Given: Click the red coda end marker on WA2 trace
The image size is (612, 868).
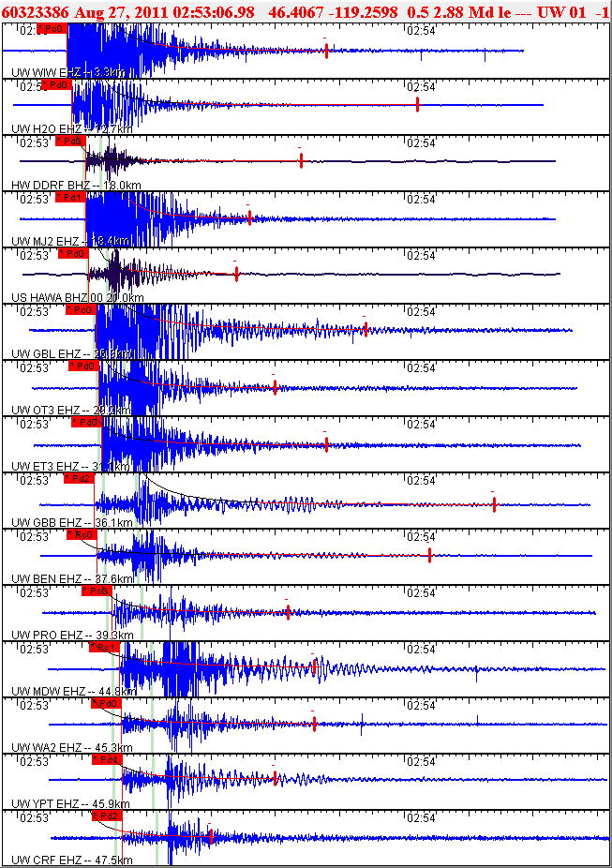Looking at the screenshot, I should click(x=314, y=724).
